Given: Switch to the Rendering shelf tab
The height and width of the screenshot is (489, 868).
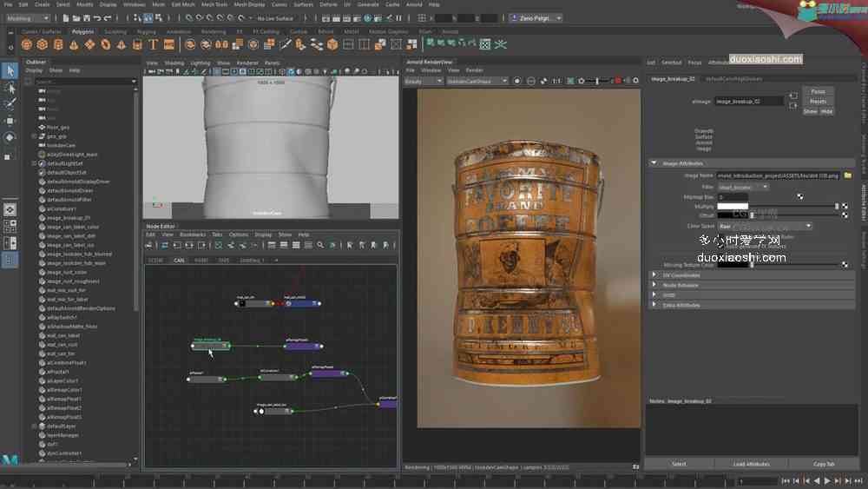Looking at the screenshot, I should [x=214, y=31].
